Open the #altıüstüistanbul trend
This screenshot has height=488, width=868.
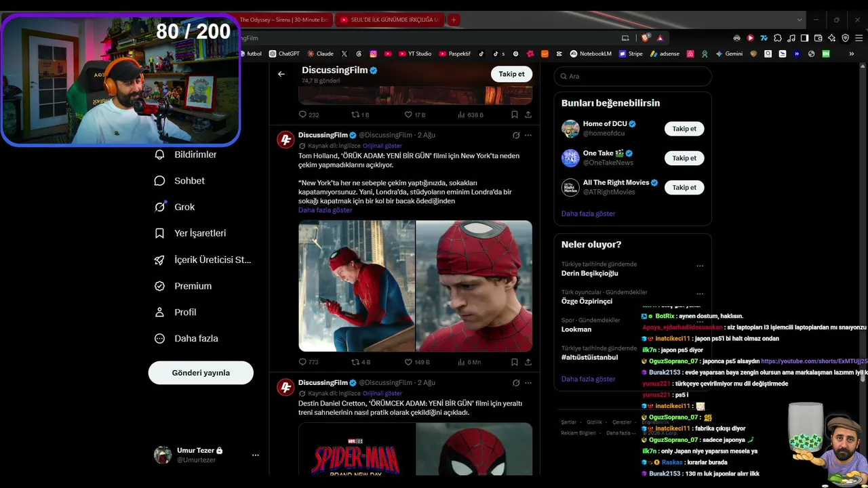589,357
